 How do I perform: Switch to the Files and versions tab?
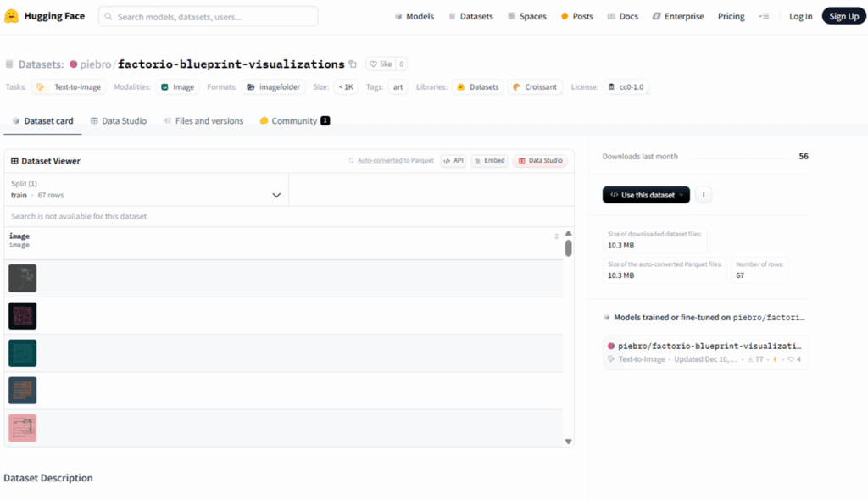(203, 120)
